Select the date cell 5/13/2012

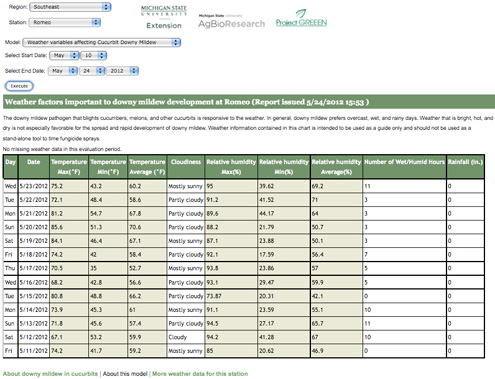(34, 323)
